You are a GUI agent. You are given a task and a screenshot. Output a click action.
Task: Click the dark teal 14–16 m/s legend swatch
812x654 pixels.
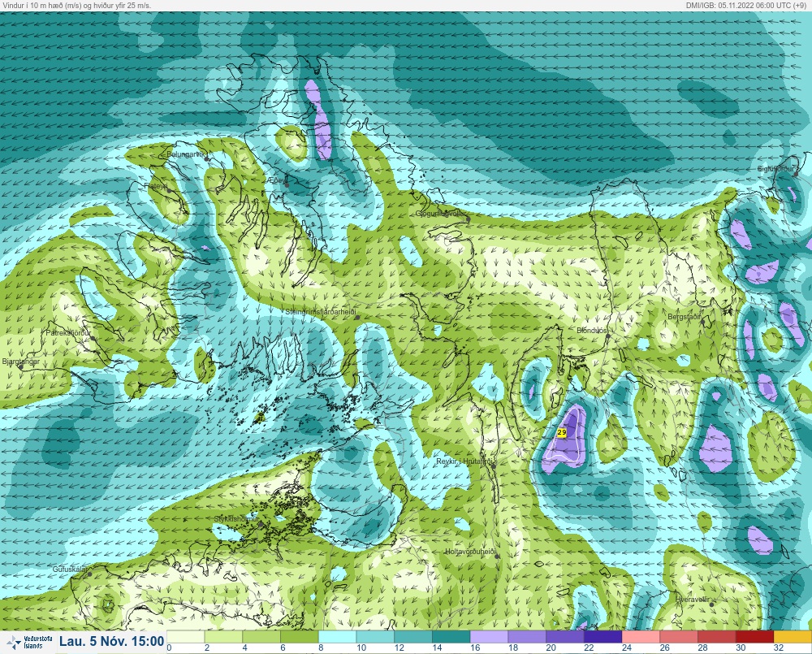coord(451,636)
